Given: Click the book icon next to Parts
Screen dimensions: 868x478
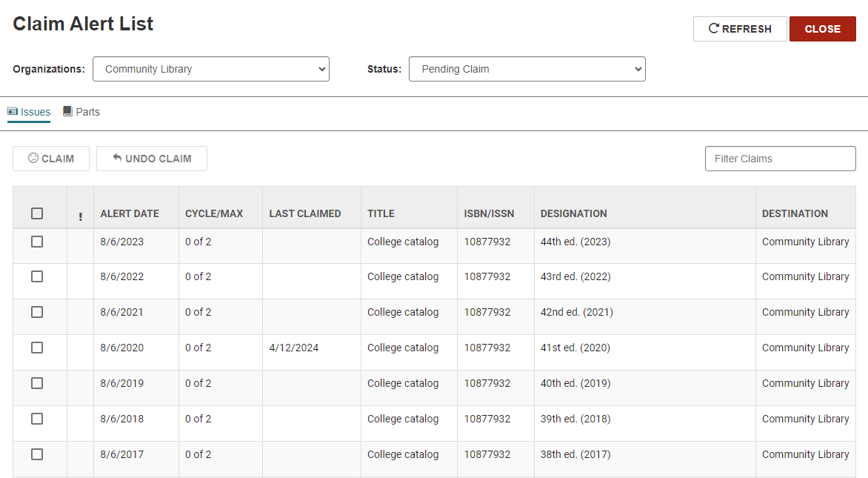Looking at the screenshot, I should point(66,111).
